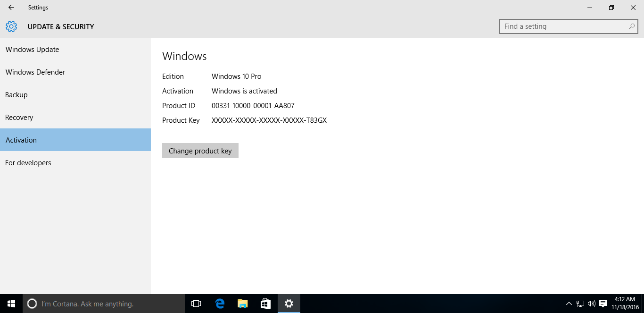644x313 pixels.
Task: Click the Update & Security gear icon
Action: click(11, 26)
